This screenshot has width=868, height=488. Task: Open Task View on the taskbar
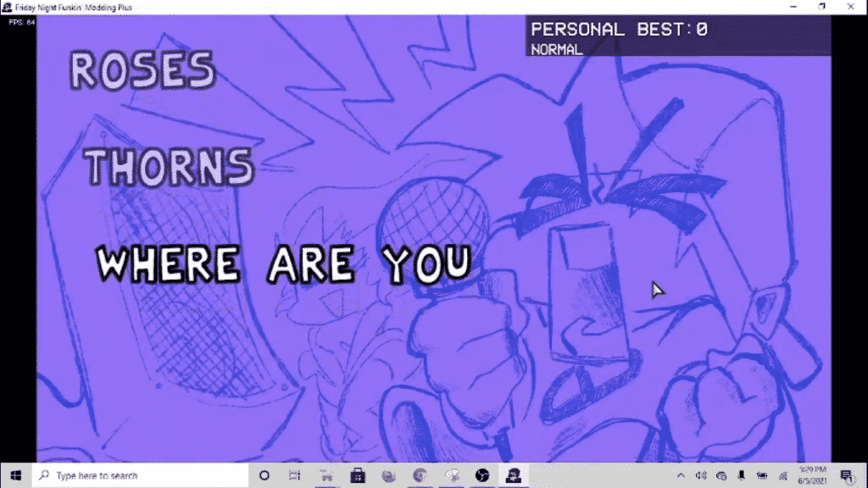click(x=295, y=475)
